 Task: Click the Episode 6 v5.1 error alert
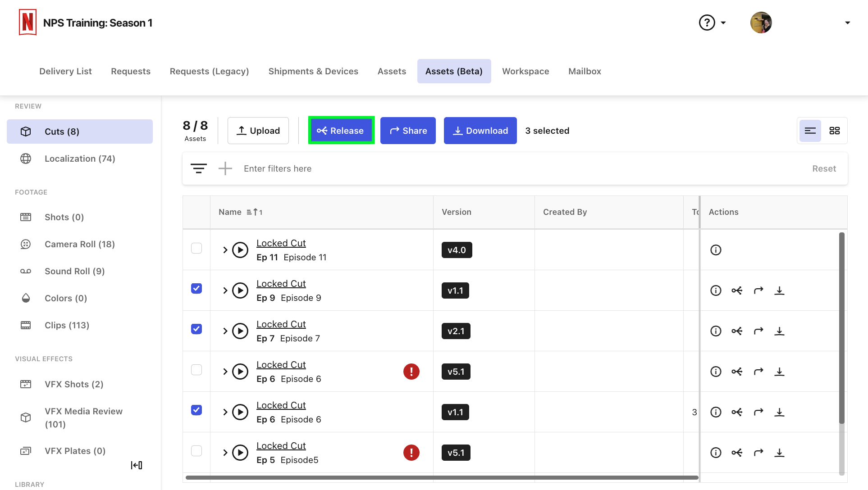[411, 372]
